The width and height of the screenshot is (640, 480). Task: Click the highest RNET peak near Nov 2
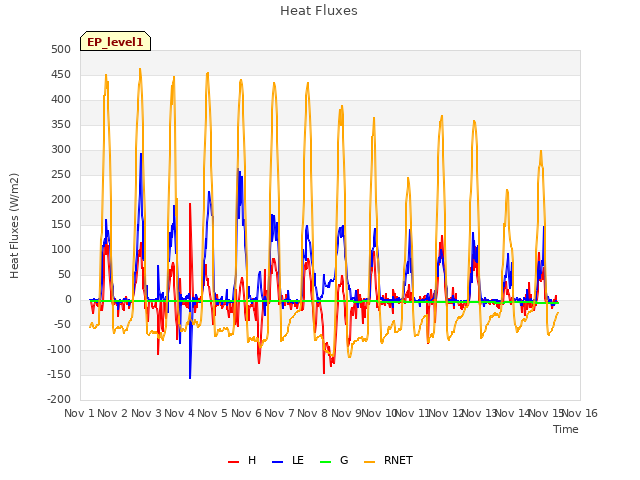click(x=140, y=69)
